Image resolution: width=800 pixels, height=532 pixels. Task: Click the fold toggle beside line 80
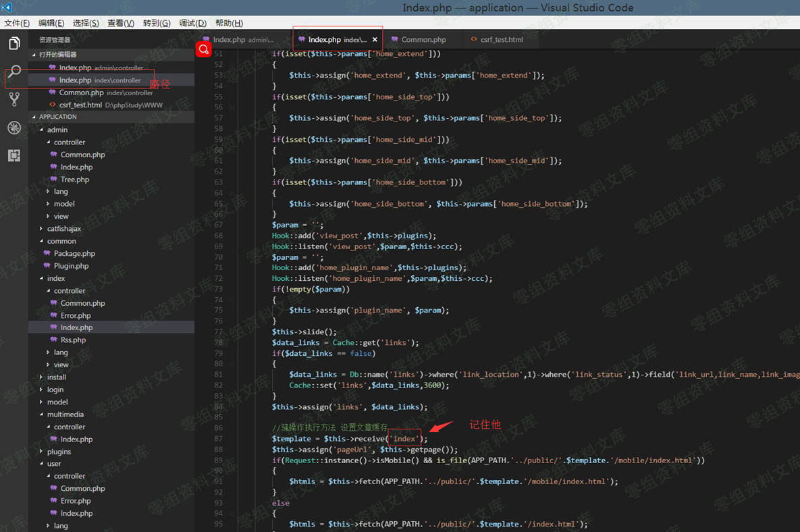point(232,364)
